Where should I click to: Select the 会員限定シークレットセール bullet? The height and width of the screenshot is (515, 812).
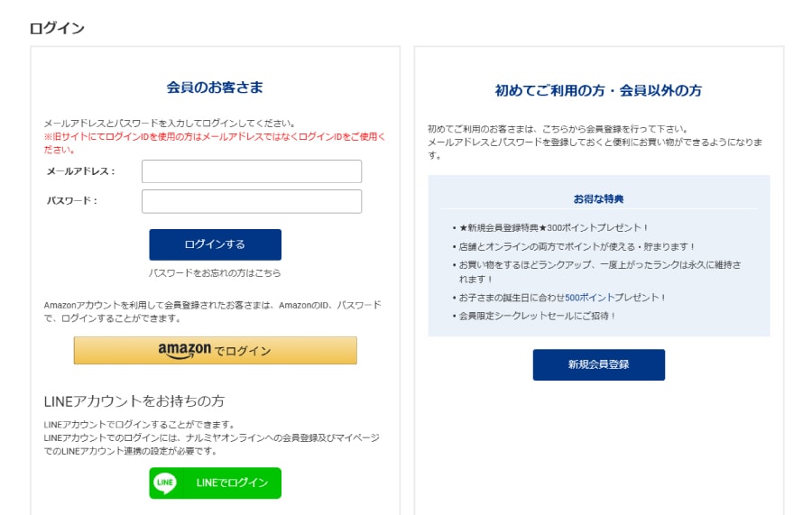click(537, 316)
